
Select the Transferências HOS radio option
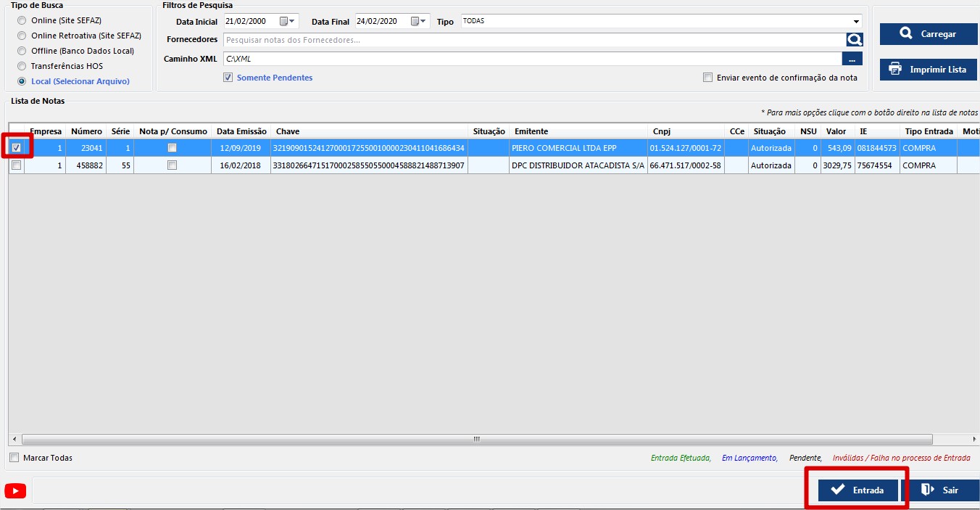[22, 66]
